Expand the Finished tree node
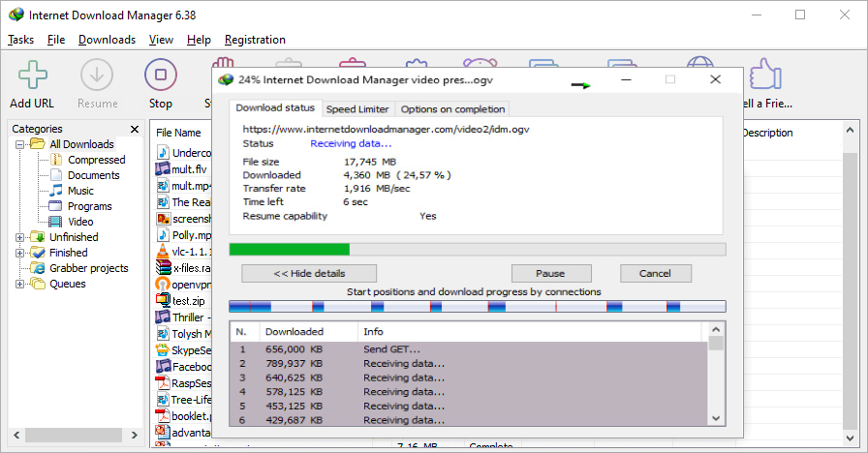This screenshot has width=868, height=453. point(20,253)
